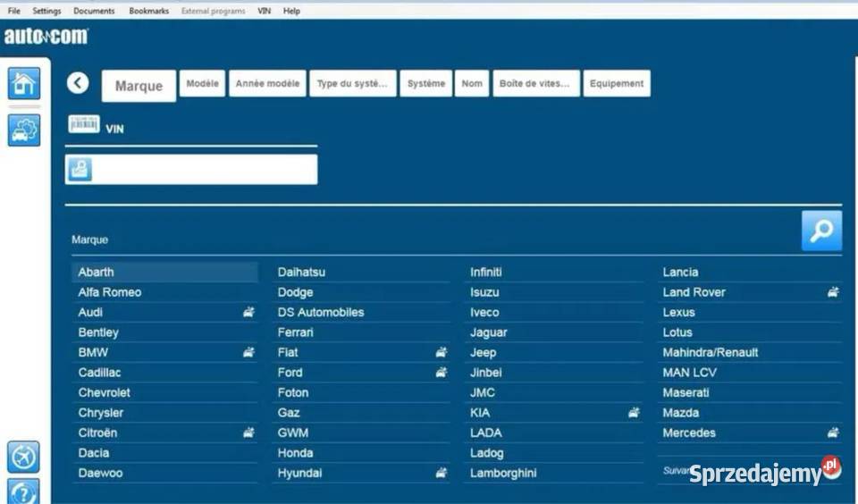Viewport: 858px width, 504px height.
Task: Select Ferrari from the brand list
Action: pyautogui.click(x=295, y=332)
